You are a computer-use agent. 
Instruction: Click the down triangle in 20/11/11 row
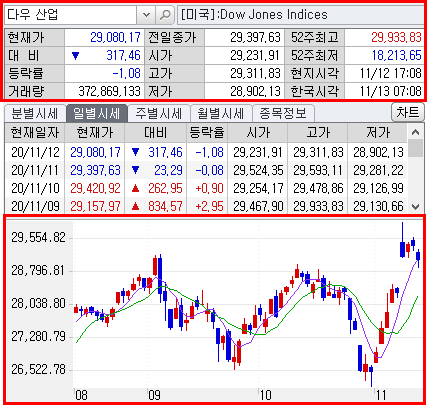[135, 170]
